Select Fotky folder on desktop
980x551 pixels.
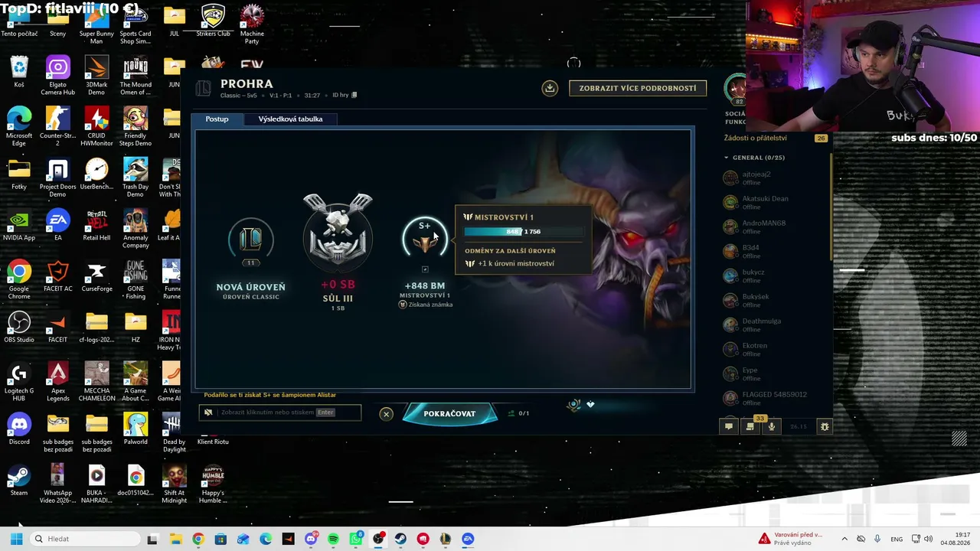(x=19, y=174)
